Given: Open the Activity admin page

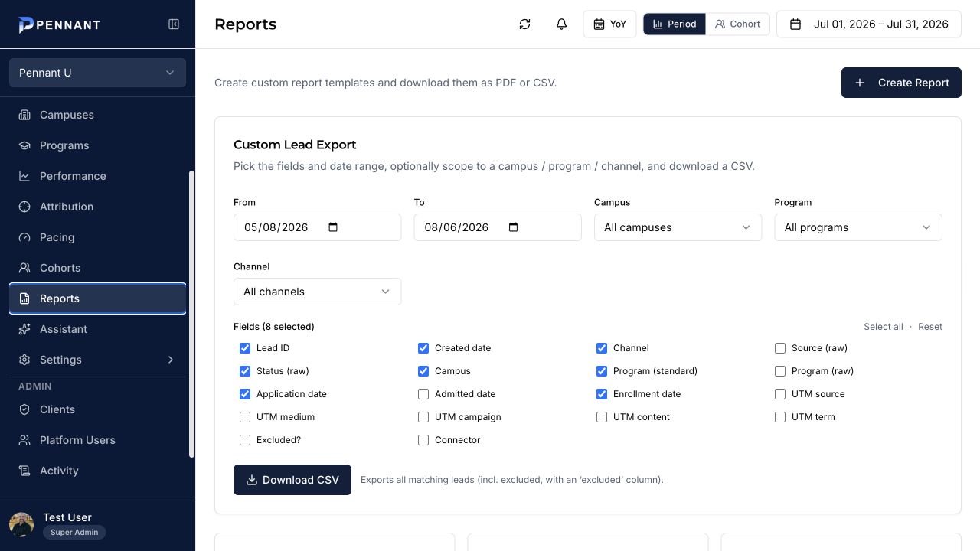Looking at the screenshot, I should (x=97, y=471).
